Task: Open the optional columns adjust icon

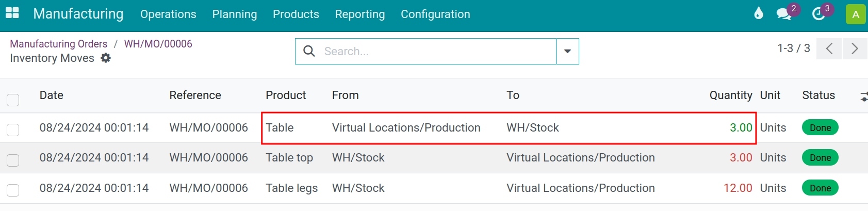Action: coord(864,96)
